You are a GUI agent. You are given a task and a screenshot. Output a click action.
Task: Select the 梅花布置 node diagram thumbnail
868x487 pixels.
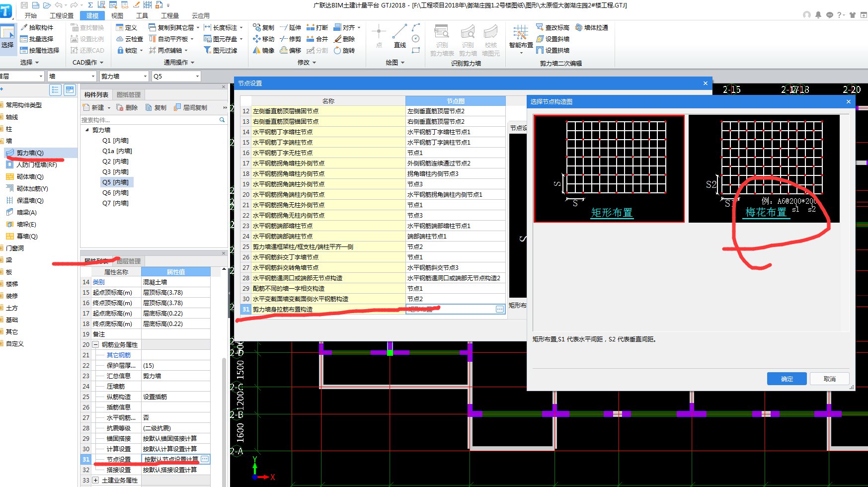(x=764, y=169)
